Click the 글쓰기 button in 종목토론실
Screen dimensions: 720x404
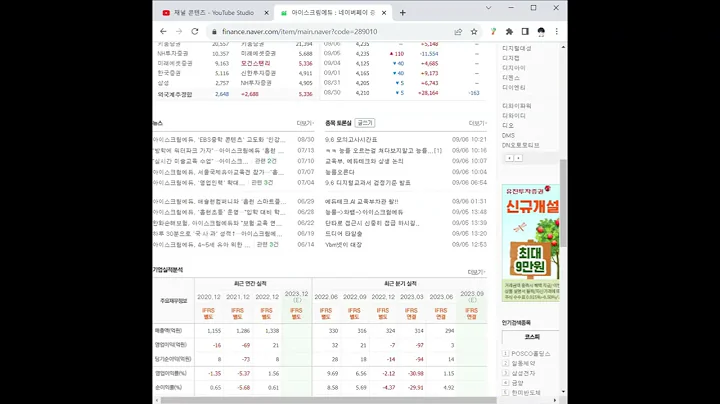tap(365, 123)
